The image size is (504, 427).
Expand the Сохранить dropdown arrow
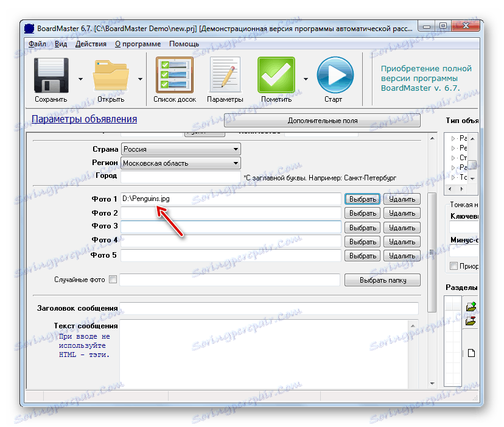pyautogui.click(x=81, y=79)
